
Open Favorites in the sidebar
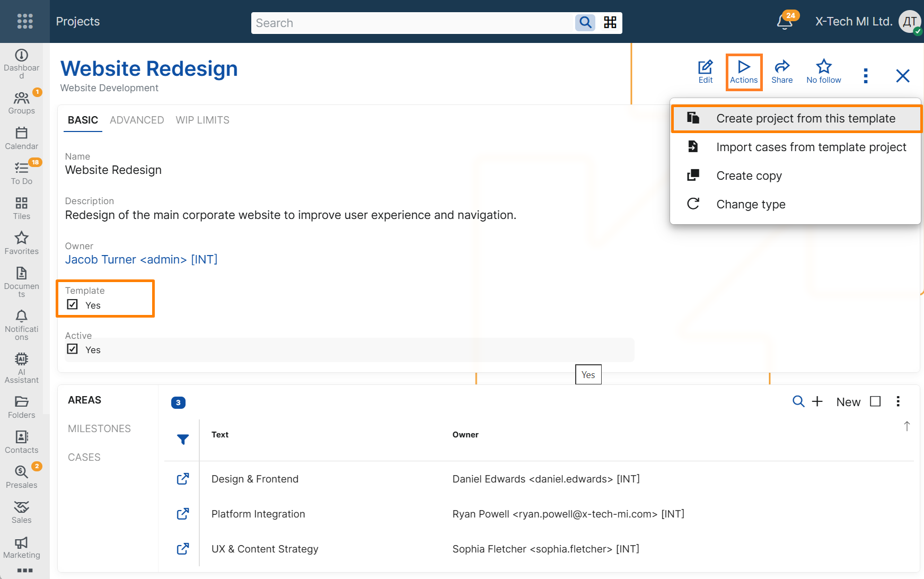(x=22, y=243)
